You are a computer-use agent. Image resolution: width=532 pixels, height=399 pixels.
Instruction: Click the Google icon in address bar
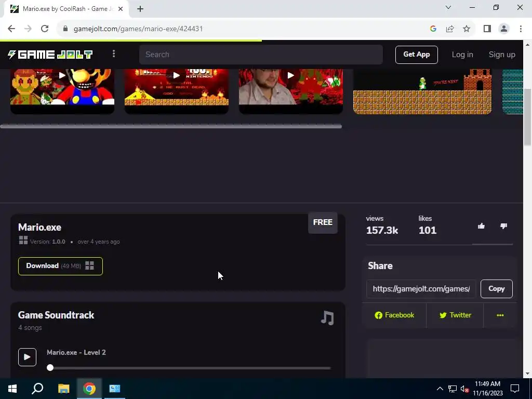pos(433,29)
